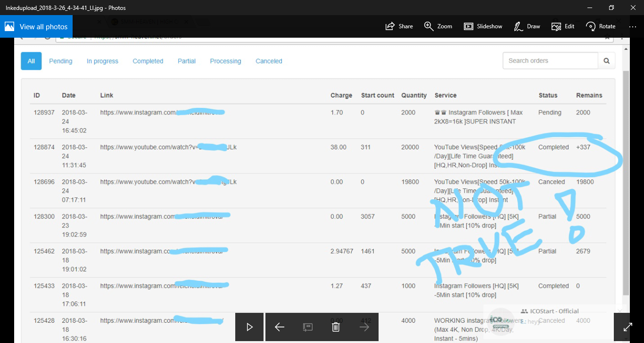The height and width of the screenshot is (343, 644).
Task: Click the quantity value 1000
Action: pyautogui.click(x=408, y=286)
